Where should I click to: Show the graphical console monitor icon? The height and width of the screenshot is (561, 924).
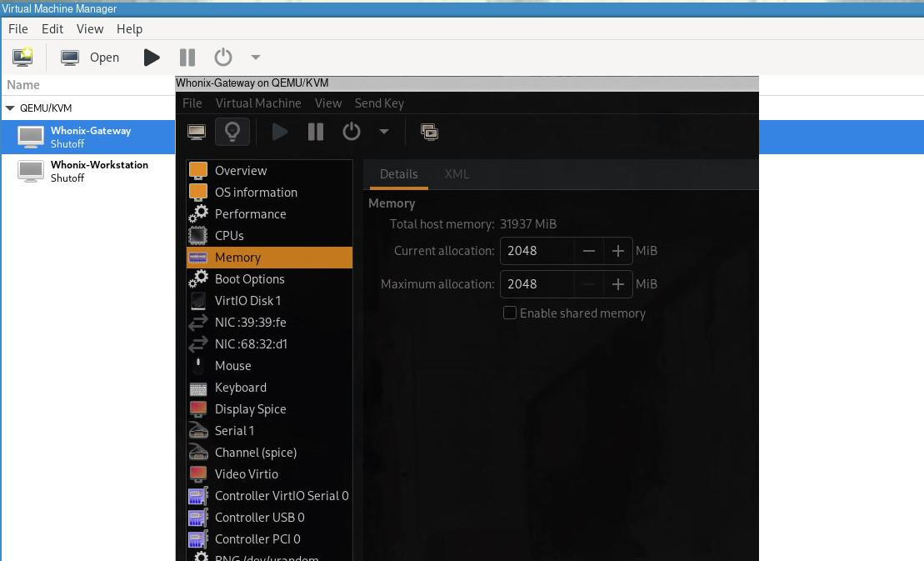tap(197, 132)
